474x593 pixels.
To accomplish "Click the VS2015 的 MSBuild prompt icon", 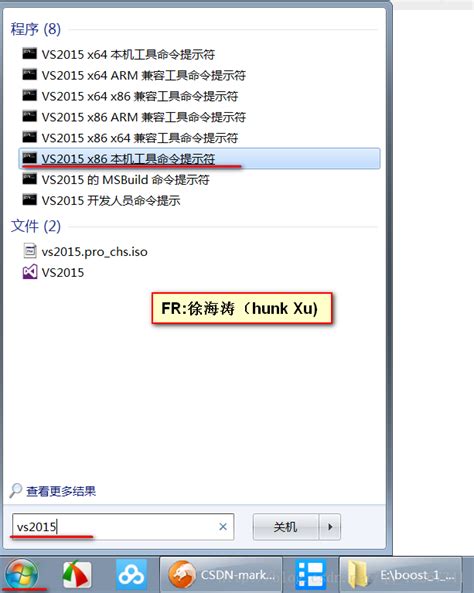I will (x=30, y=179).
